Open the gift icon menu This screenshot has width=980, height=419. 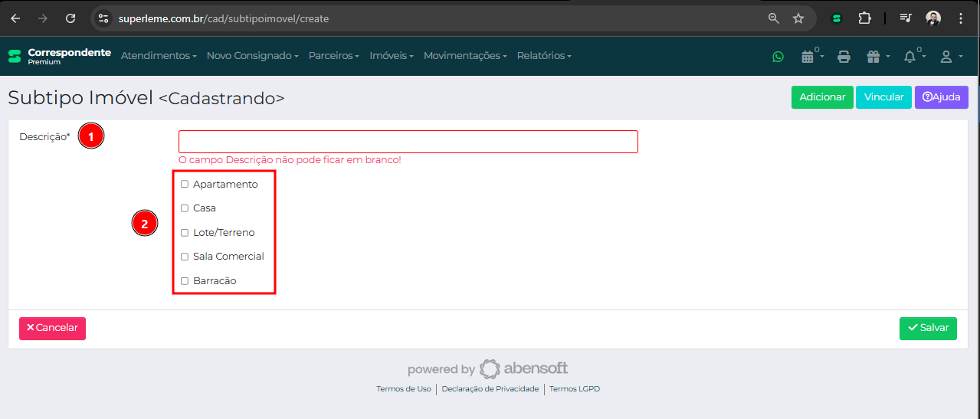tap(874, 56)
